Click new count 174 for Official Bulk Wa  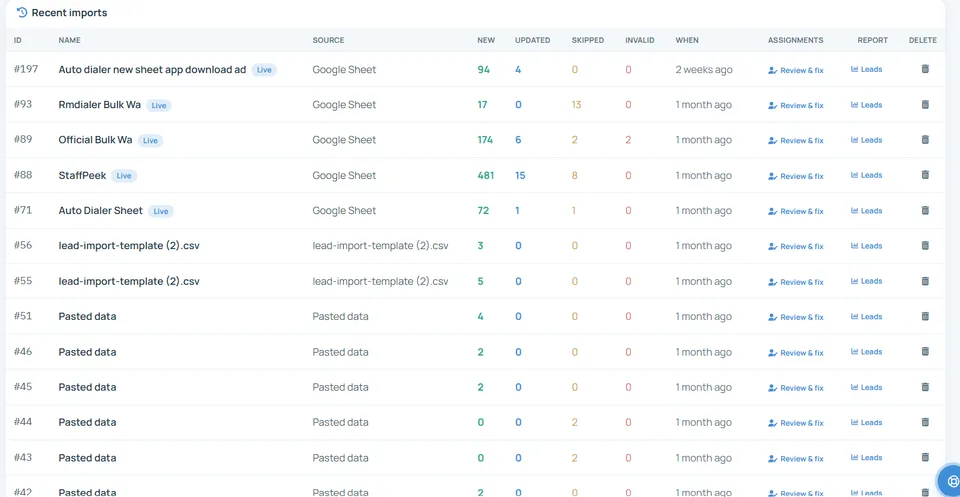point(485,140)
